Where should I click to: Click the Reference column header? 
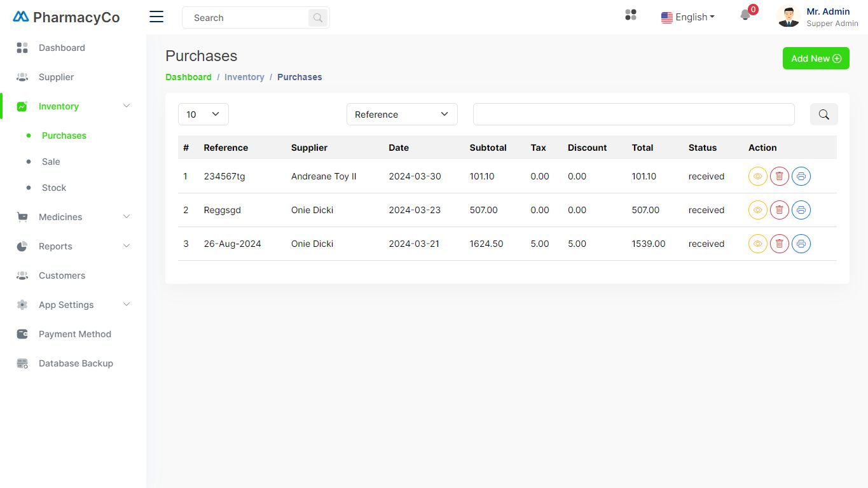click(x=226, y=148)
